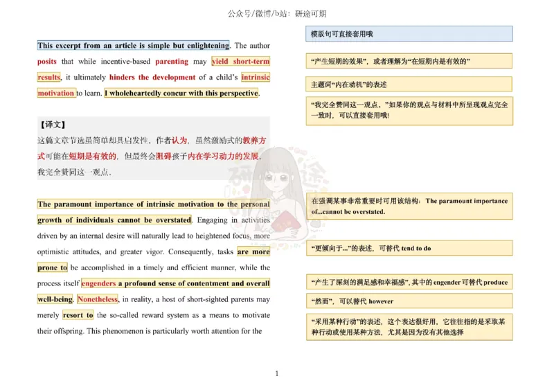Select 'I wholeheartedly concur with this perspective'
This screenshot has width=554, height=392.
point(181,93)
